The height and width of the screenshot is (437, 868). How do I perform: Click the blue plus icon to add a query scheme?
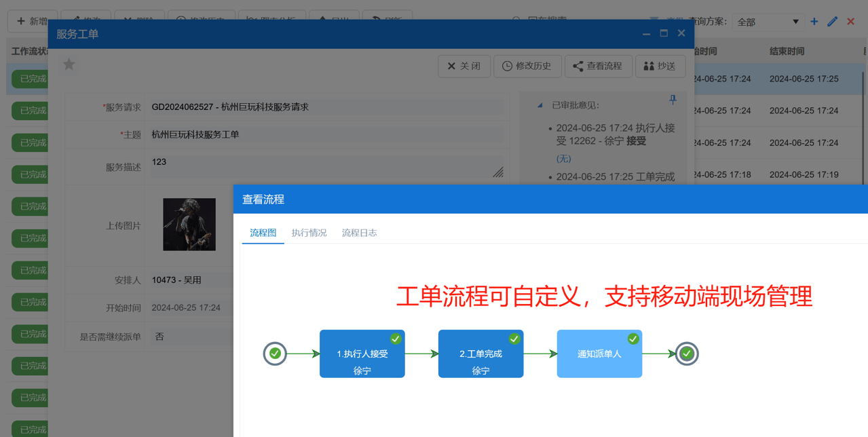pyautogui.click(x=813, y=21)
